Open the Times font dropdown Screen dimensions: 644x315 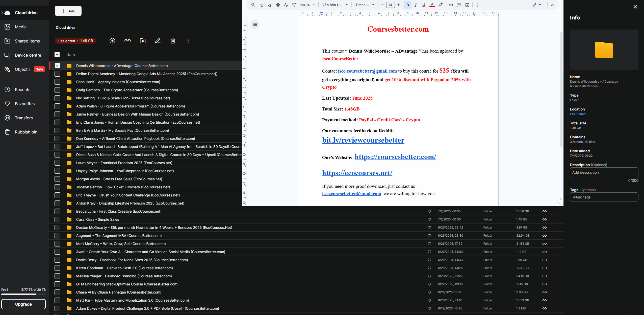point(365,5)
